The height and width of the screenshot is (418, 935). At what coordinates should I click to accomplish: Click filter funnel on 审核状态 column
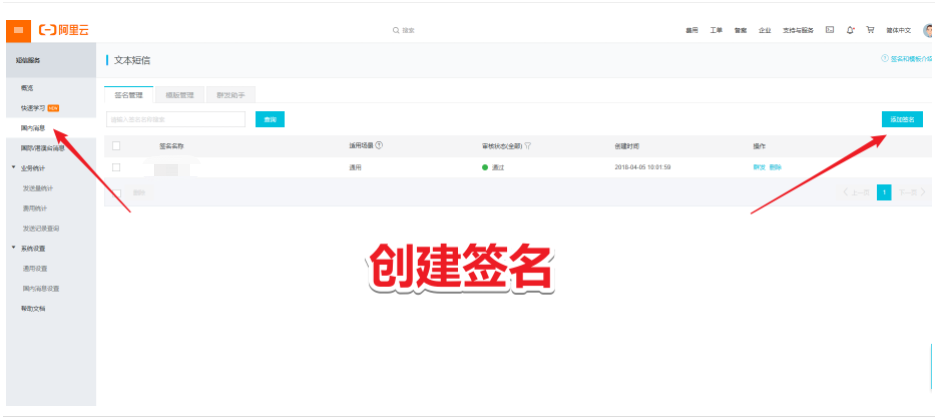point(528,146)
